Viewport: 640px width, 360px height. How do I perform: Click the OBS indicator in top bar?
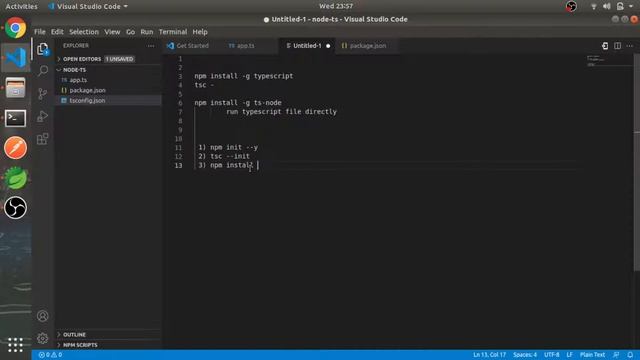(x=571, y=6)
